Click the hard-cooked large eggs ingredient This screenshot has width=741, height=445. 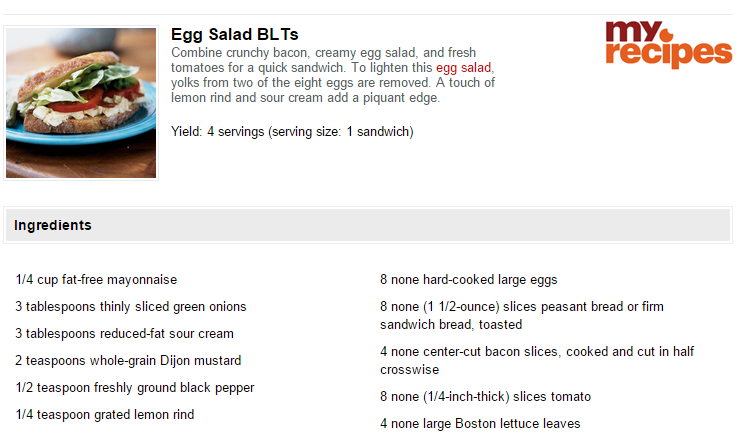(469, 280)
